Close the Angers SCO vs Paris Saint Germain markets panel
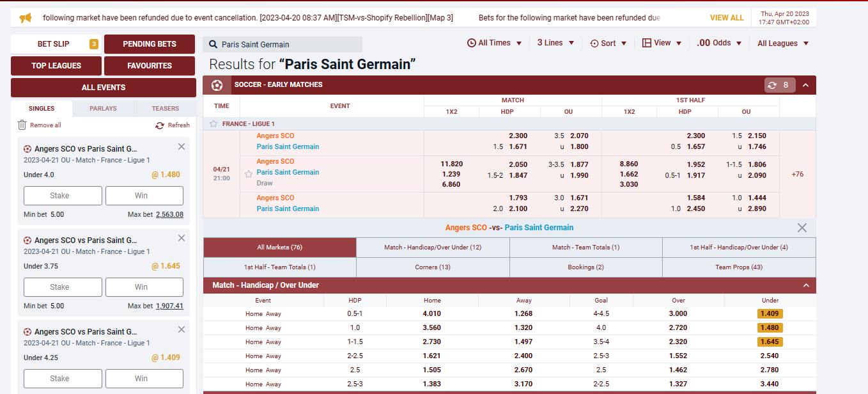Image resolution: width=868 pixels, height=394 pixels. click(x=802, y=228)
